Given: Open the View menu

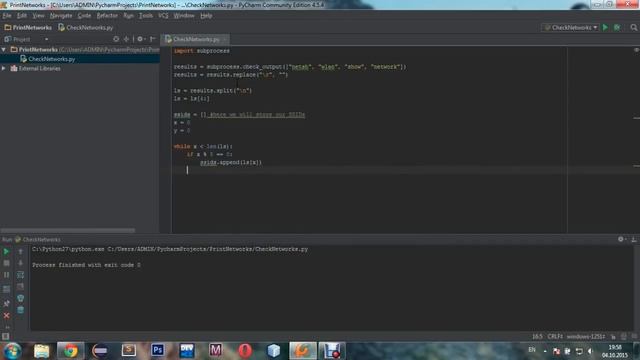Looking at the screenshot, I should click(38, 16).
